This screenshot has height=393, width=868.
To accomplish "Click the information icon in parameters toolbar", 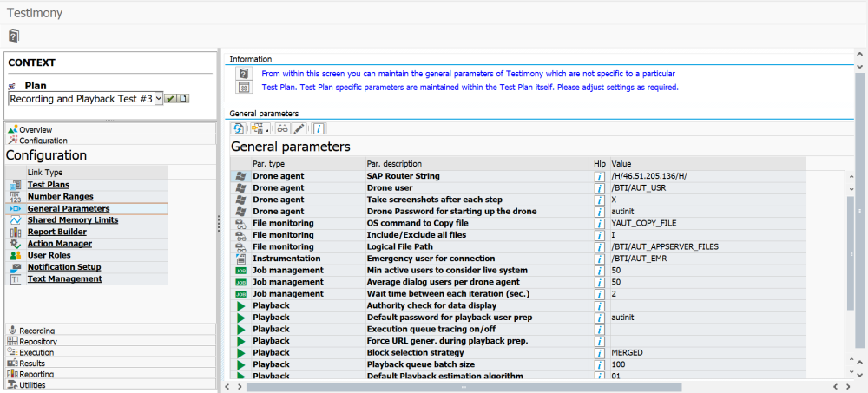I will click(x=319, y=129).
